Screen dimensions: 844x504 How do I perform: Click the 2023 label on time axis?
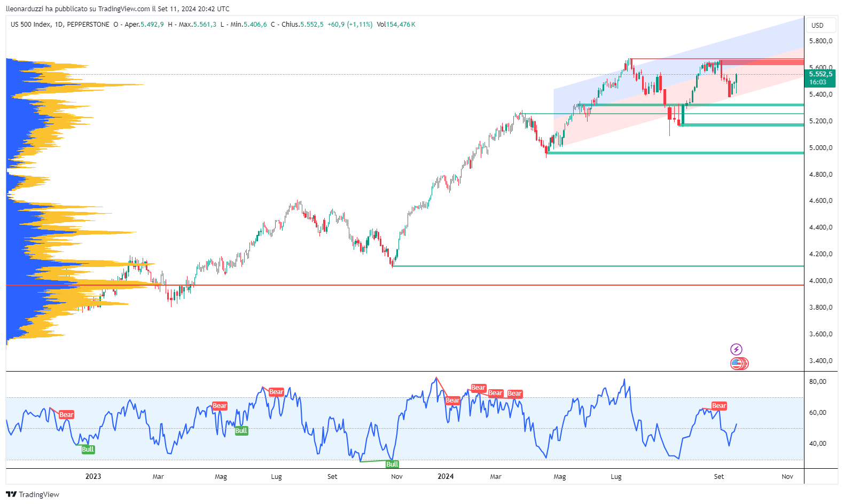coord(93,476)
